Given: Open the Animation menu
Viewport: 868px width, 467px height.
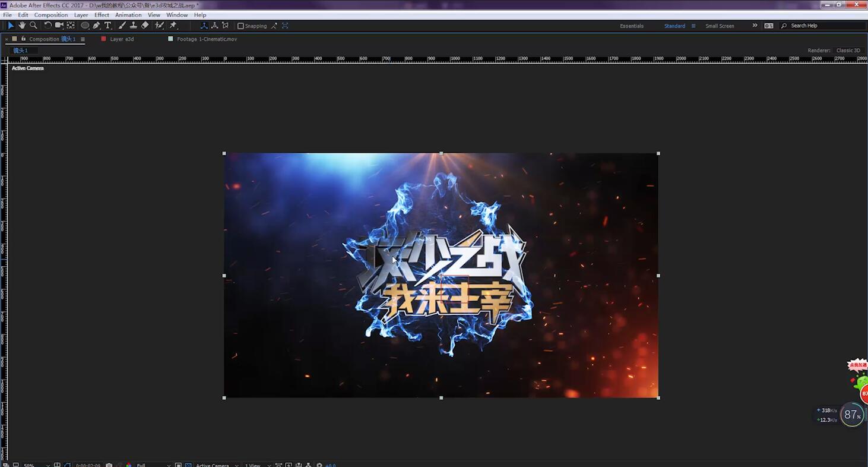Looking at the screenshot, I should [x=128, y=15].
